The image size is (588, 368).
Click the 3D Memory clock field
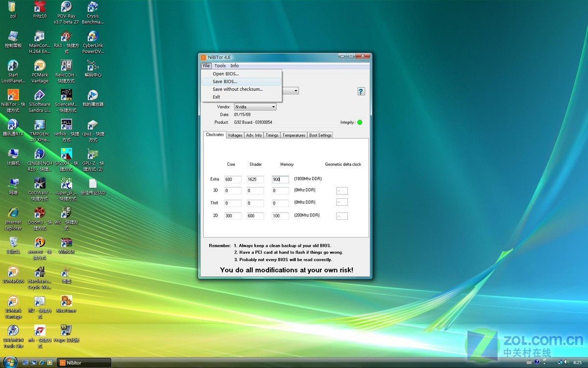(x=280, y=191)
